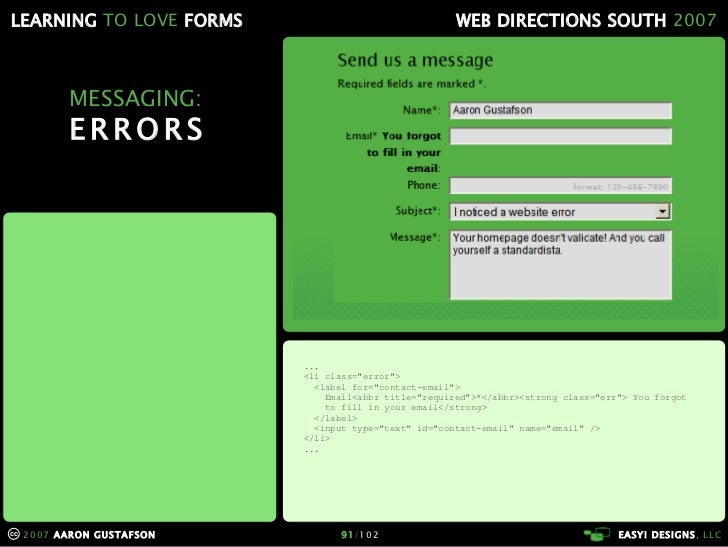728x547 pixels.
Task: Click 'WEB DIRECTIONS SOUTH 2007' header text
Action: [x=586, y=20]
